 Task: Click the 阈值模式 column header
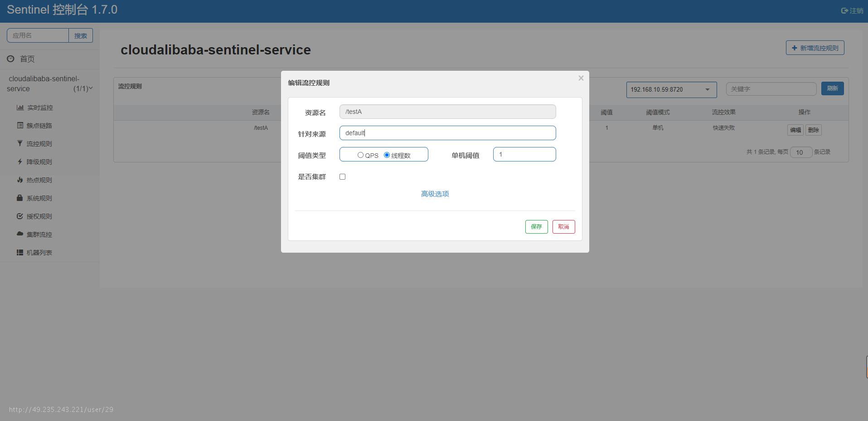click(658, 112)
